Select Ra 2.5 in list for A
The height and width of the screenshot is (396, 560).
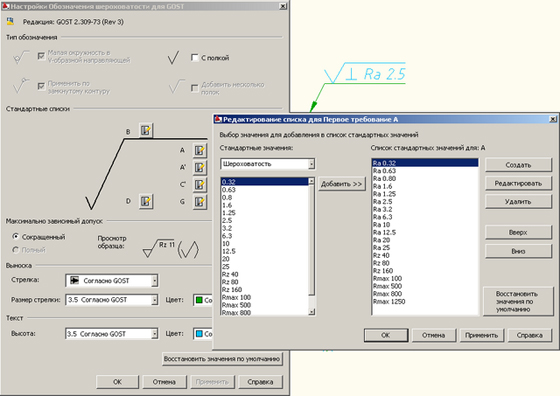425,202
